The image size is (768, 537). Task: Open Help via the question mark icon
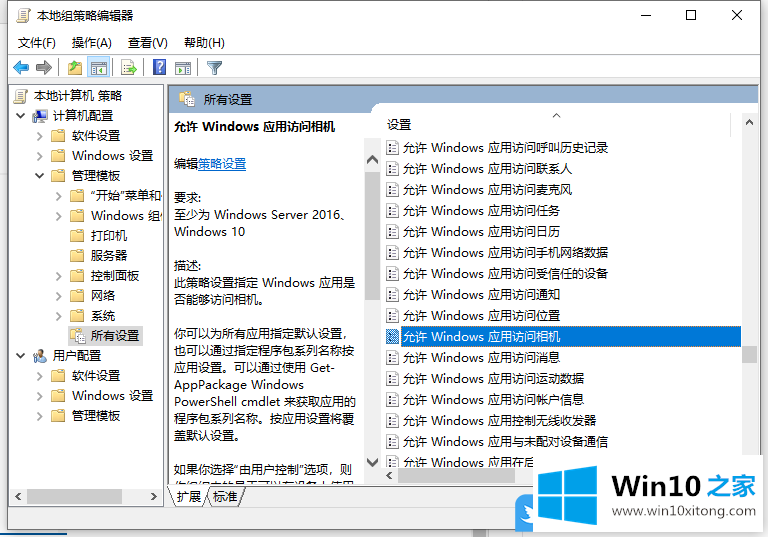(x=159, y=67)
